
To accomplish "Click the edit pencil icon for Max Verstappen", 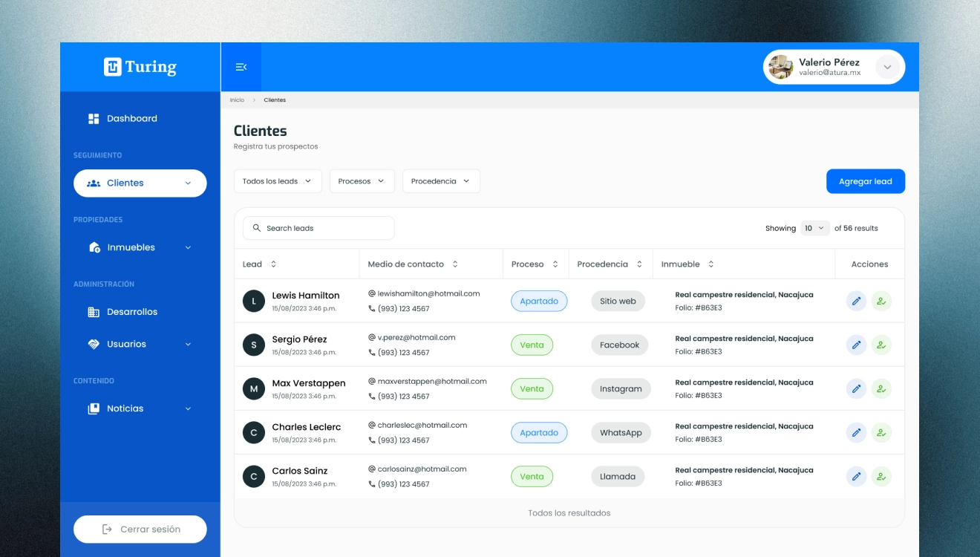I will click(x=856, y=388).
